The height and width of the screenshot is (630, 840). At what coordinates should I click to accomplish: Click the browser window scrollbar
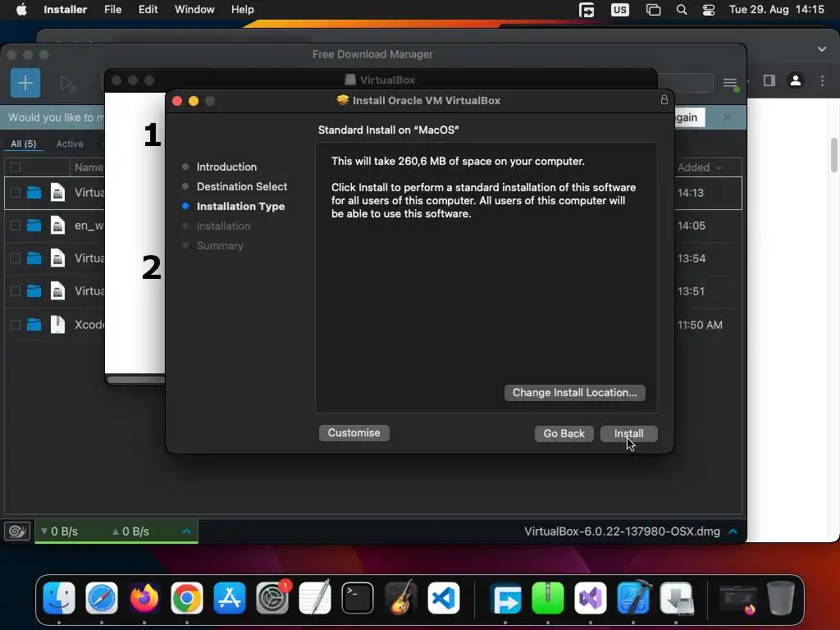point(834,155)
